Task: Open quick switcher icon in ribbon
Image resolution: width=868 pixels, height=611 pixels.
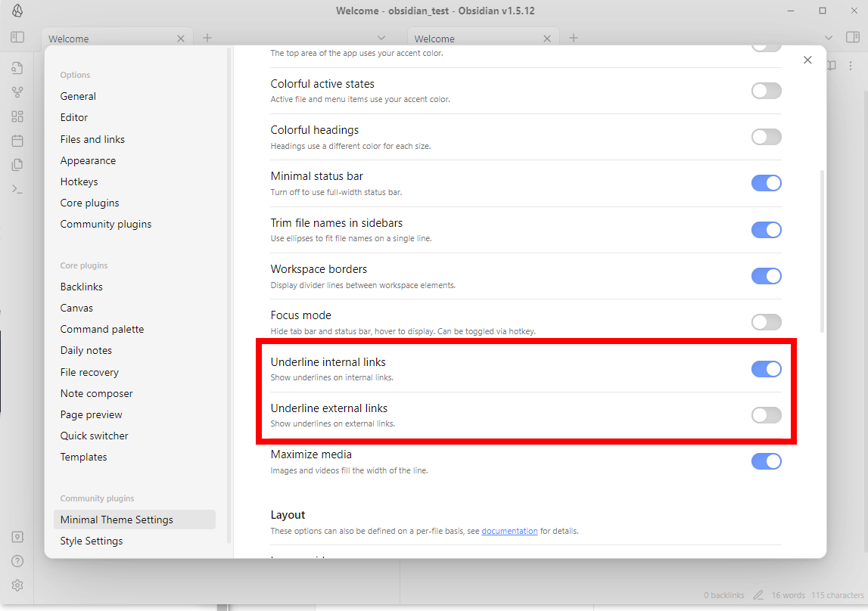Action: [17, 68]
